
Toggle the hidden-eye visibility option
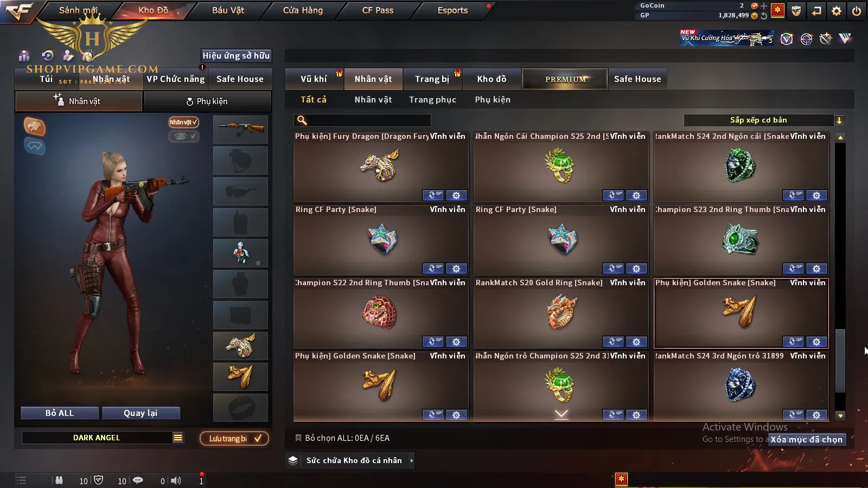(183, 136)
